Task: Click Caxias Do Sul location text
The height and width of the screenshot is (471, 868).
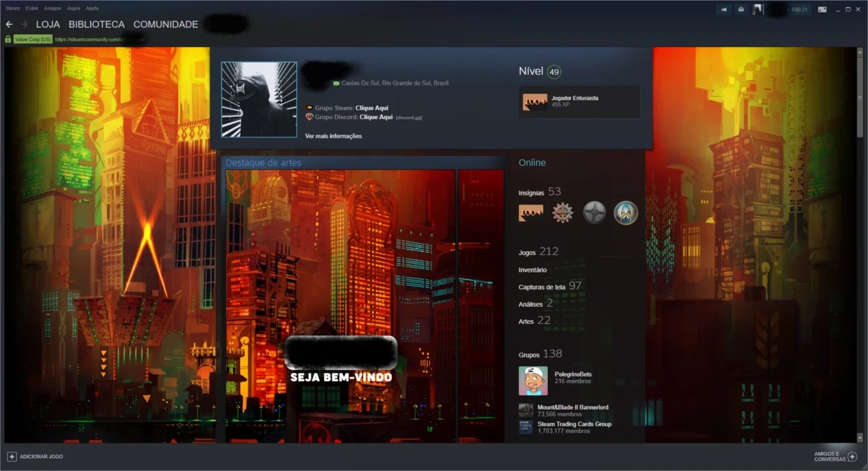Action: 395,83
